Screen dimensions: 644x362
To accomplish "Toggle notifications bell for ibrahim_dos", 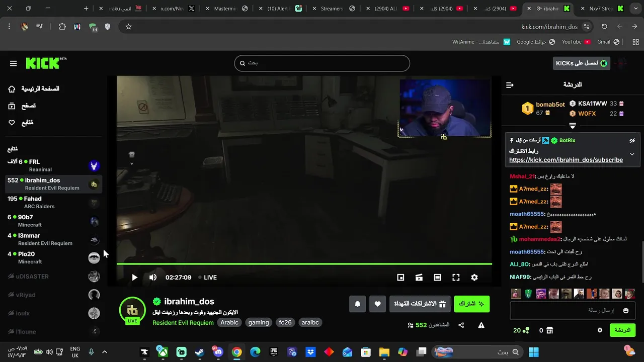I will coord(358,304).
